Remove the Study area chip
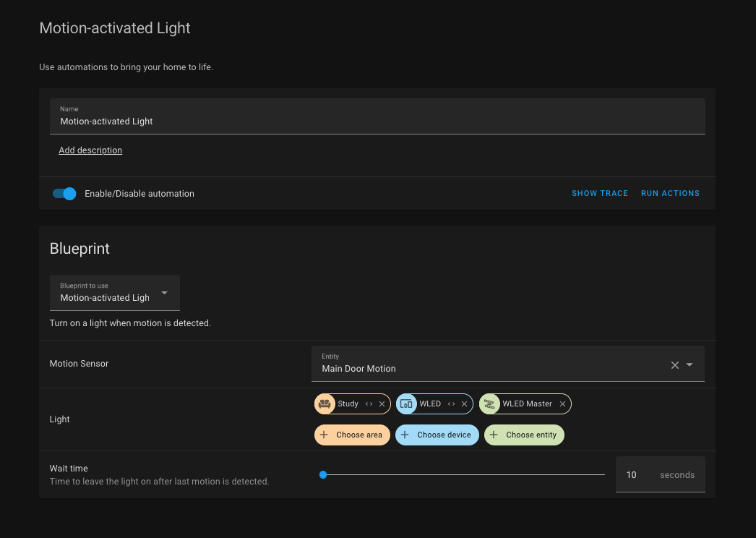Viewport: 756px width, 538px height. [x=382, y=404]
